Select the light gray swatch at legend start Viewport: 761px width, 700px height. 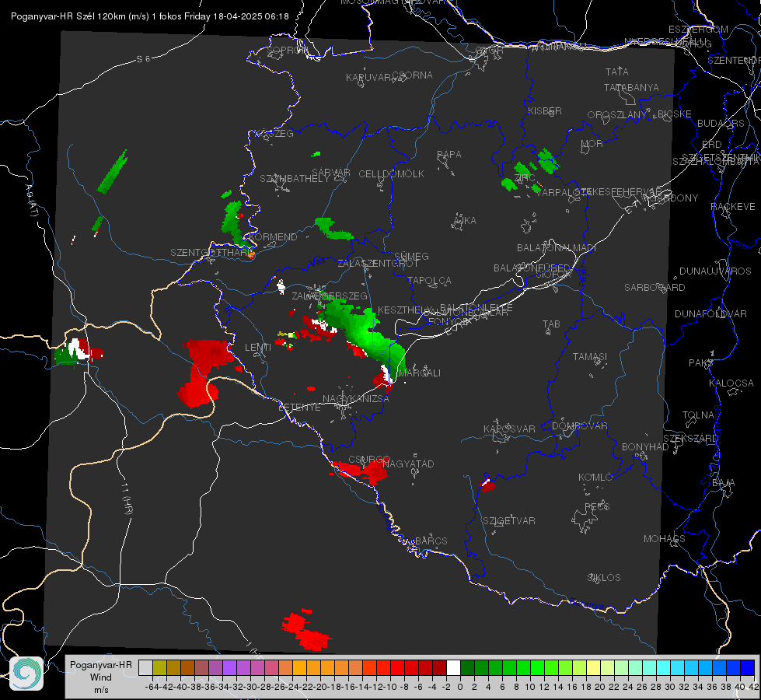(145, 668)
